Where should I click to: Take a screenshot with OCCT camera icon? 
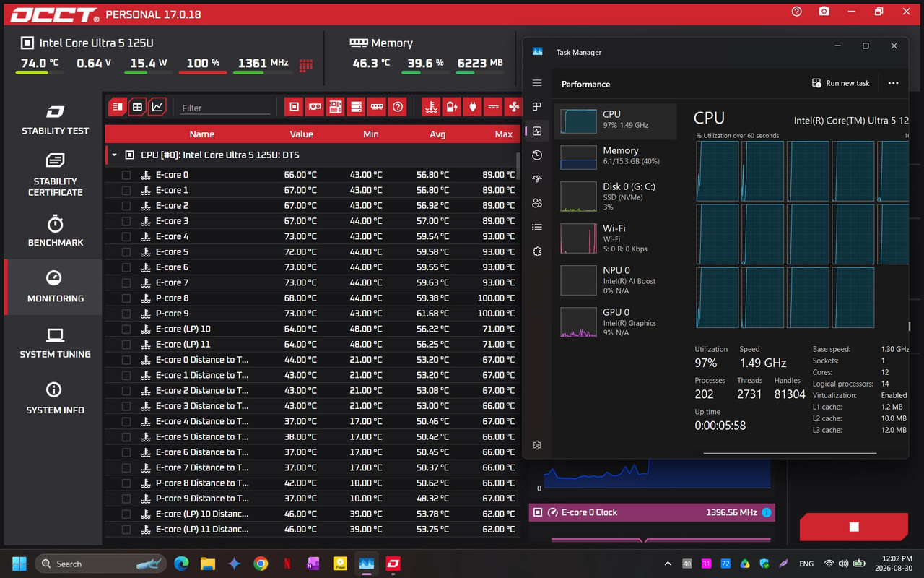[x=824, y=12]
